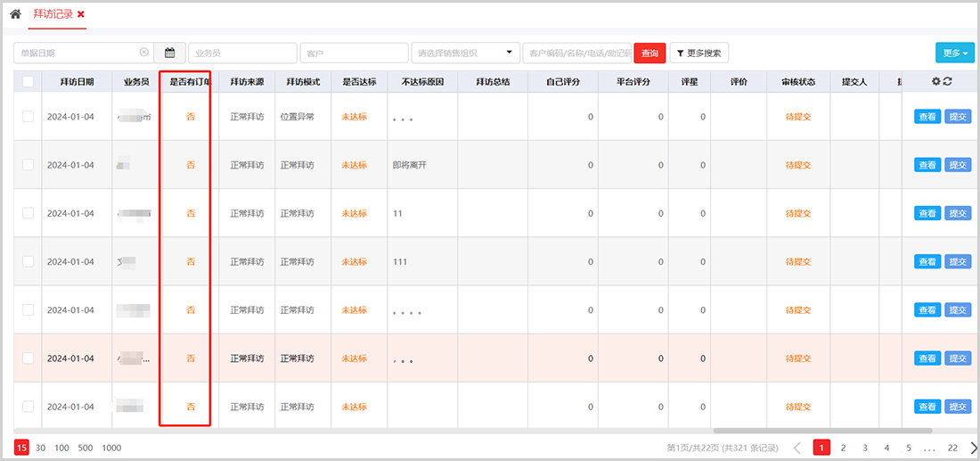Go to the next page arrow
Viewport: 980px width, 461px height.
click(974, 448)
